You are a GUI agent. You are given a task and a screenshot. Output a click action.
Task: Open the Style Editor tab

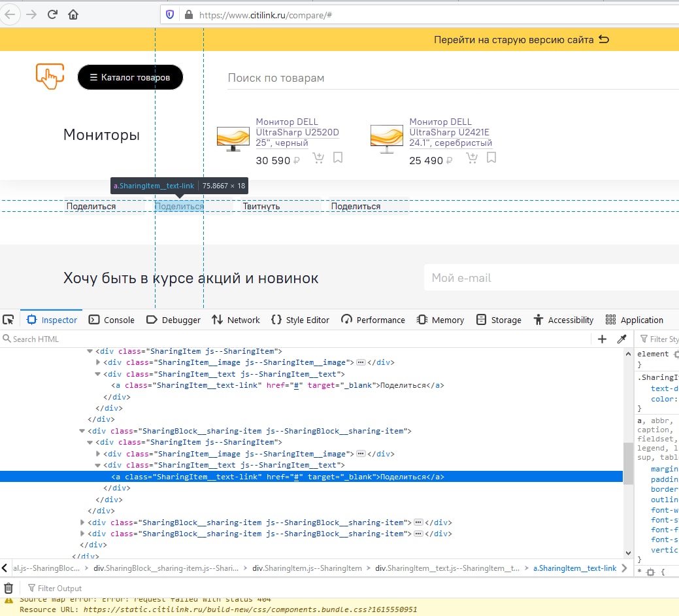coord(300,320)
